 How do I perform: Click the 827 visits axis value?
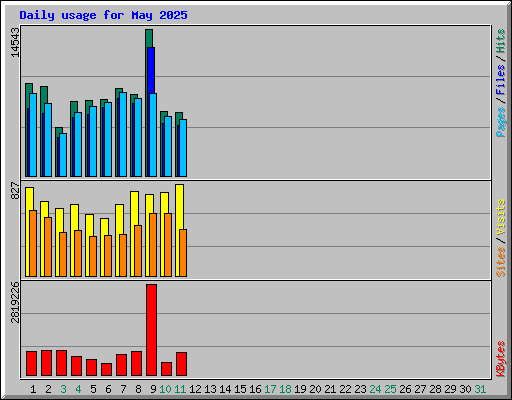[15, 191]
